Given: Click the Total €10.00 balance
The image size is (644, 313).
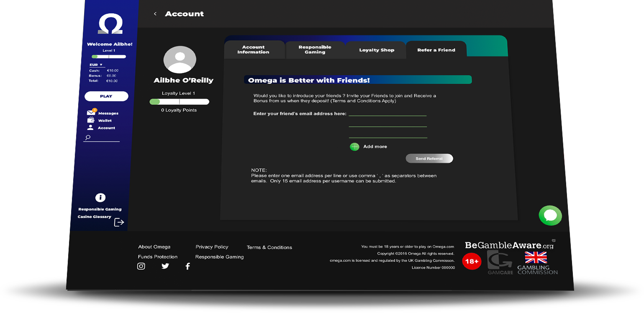Looking at the screenshot, I should point(103,81).
